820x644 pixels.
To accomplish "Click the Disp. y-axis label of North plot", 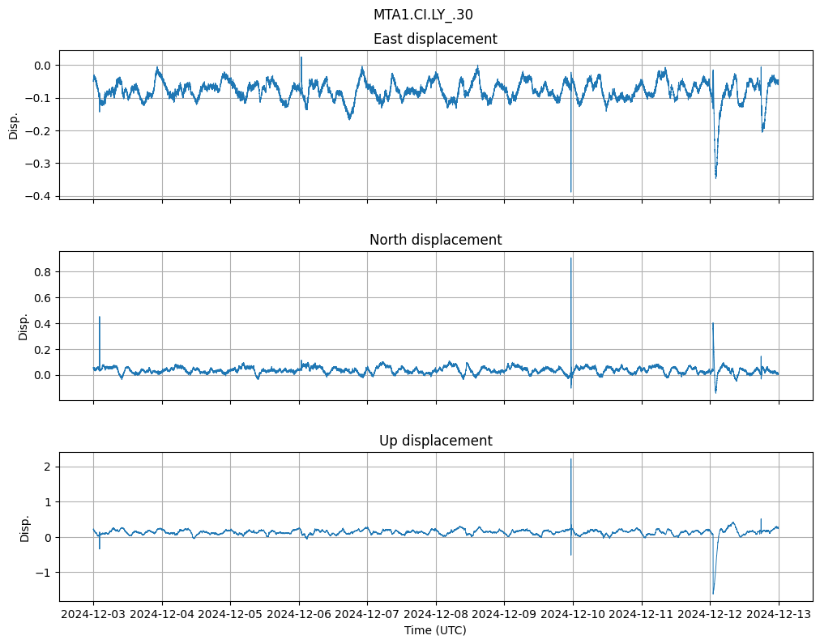I will point(23,326).
